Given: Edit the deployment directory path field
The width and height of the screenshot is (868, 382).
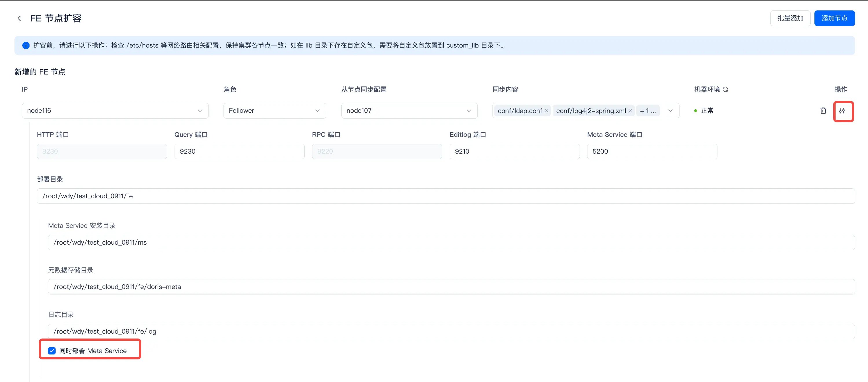Looking at the screenshot, I should tap(446, 196).
